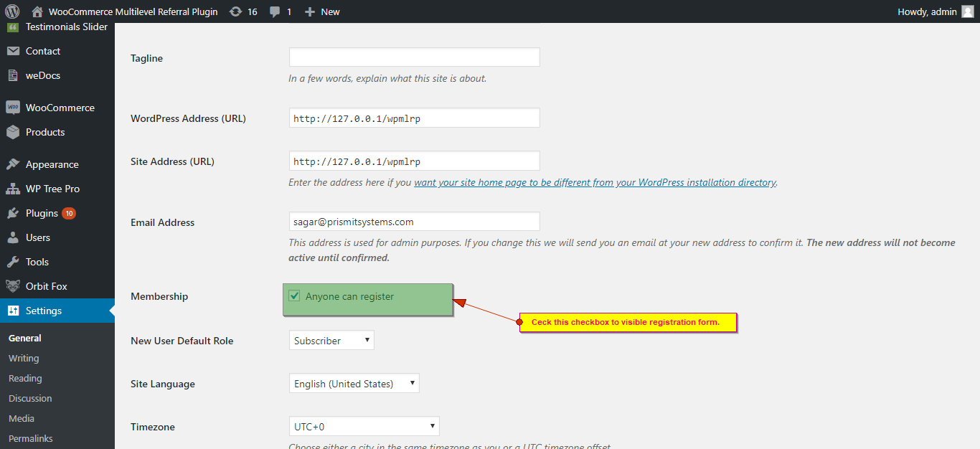Switch to the Writing settings page
Image resolution: width=980 pixels, height=449 pixels.
tap(23, 357)
